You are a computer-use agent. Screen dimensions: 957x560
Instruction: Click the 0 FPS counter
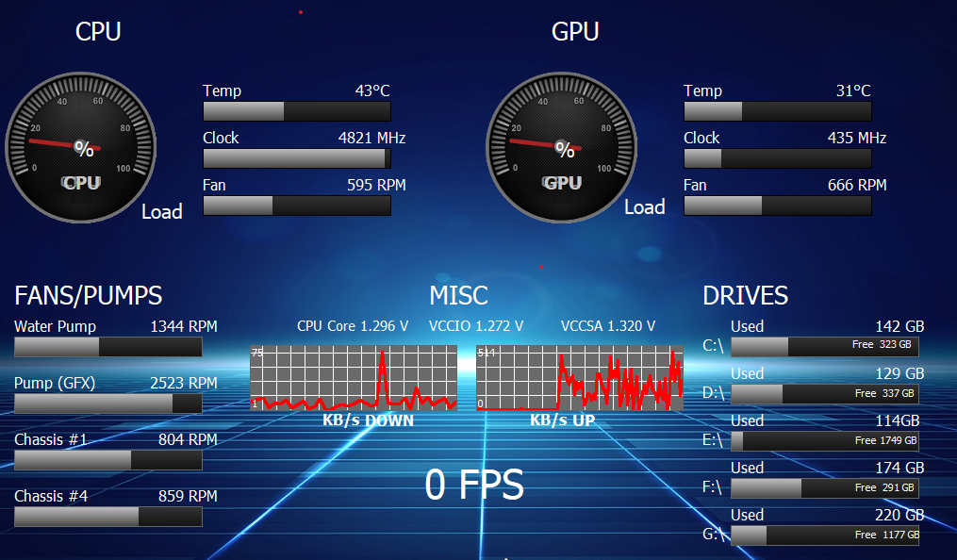click(473, 485)
